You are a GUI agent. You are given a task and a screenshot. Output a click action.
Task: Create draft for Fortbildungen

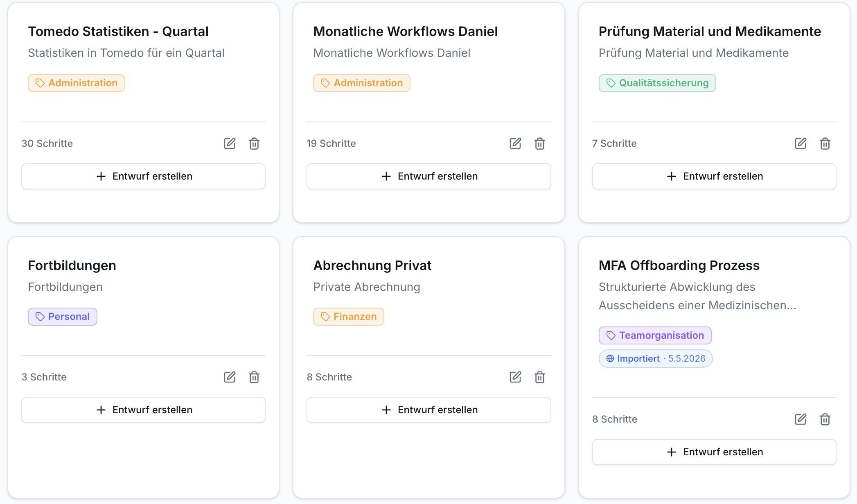143,410
